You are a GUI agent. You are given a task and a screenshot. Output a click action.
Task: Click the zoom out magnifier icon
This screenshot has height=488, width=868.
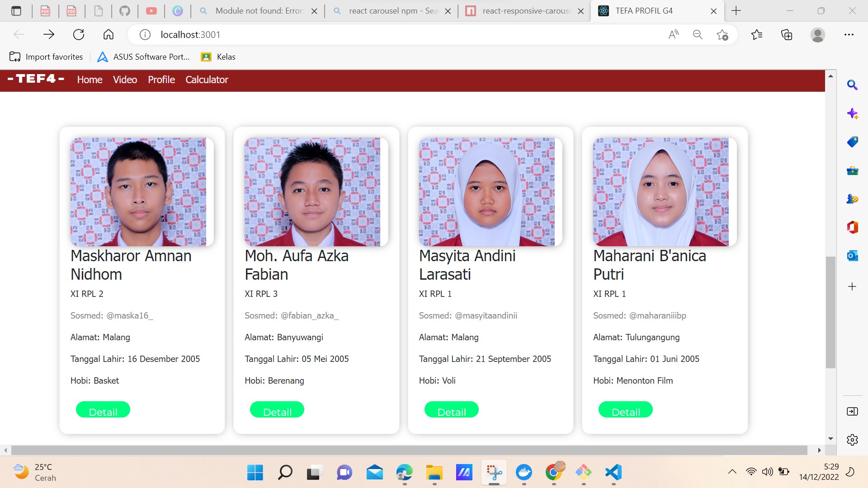[698, 34]
